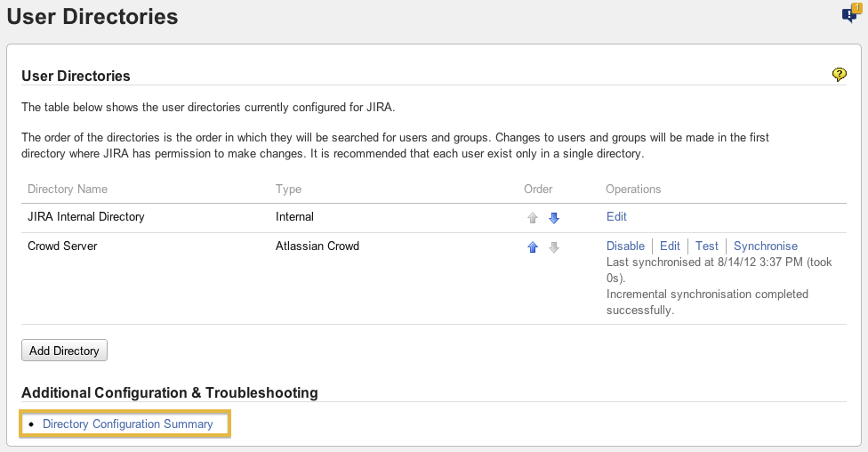Click the Atlassian Crowd type cell

(317, 246)
